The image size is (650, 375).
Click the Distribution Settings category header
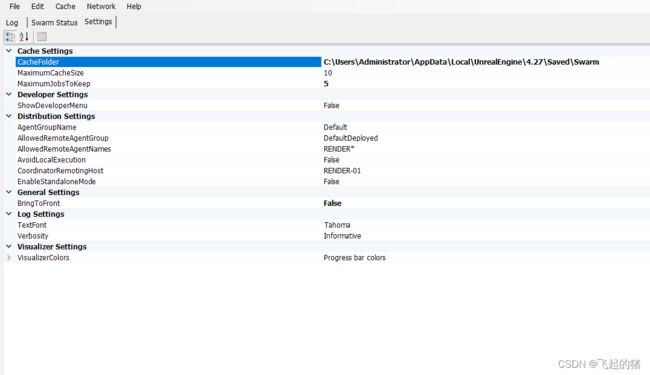(x=56, y=116)
